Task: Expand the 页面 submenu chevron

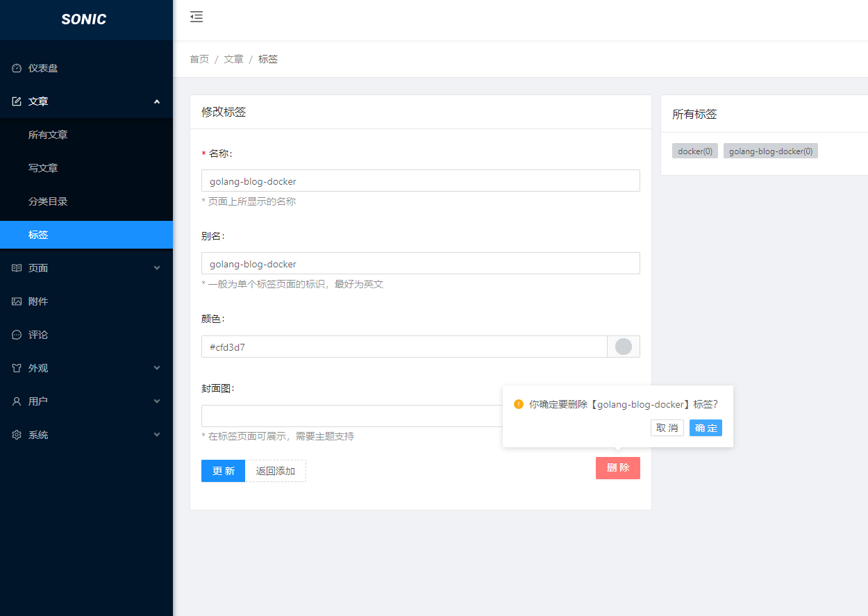Action: click(x=157, y=268)
